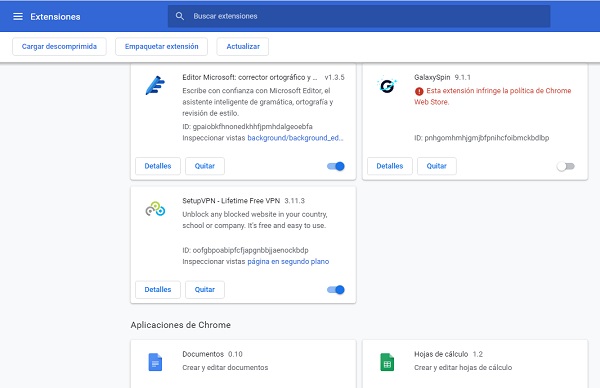Image resolution: width=600 pixels, height=388 pixels.
Task: Click the SetupVPN - Lifetime Free VPN title
Action: [x=231, y=201]
